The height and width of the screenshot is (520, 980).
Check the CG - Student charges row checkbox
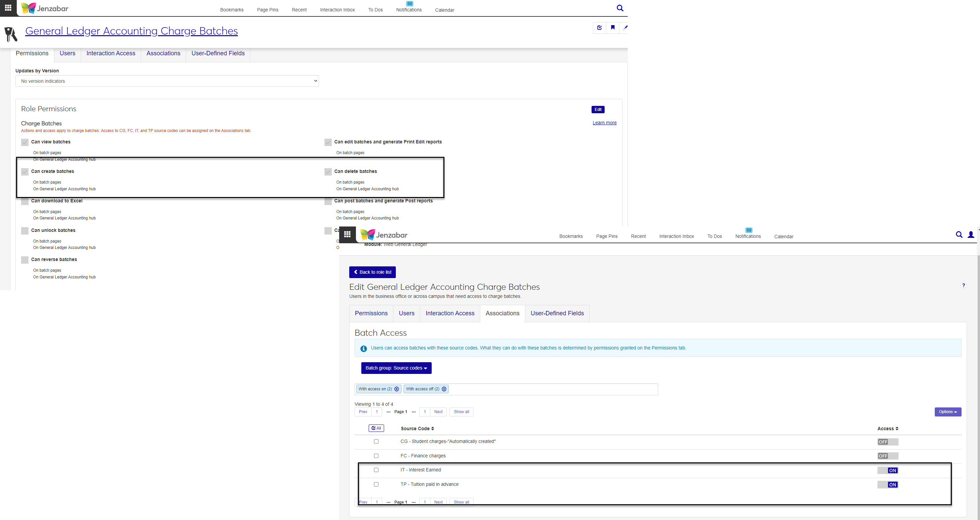376,442
